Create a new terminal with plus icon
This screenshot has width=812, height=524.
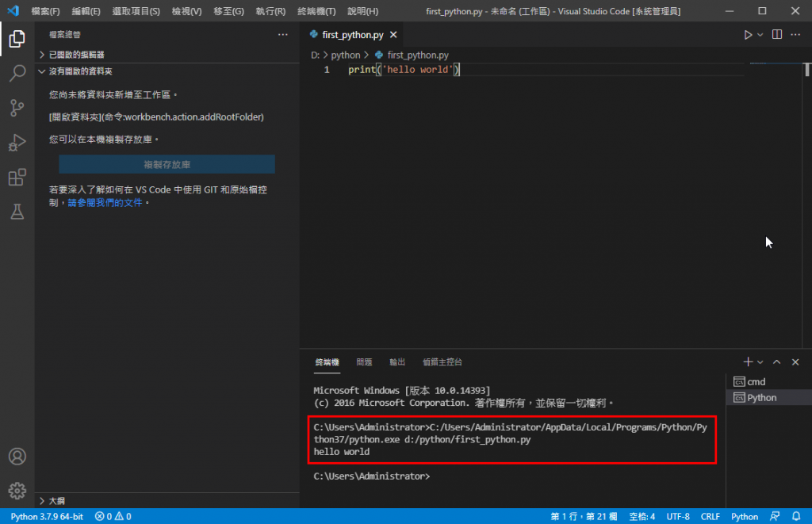[748, 362]
